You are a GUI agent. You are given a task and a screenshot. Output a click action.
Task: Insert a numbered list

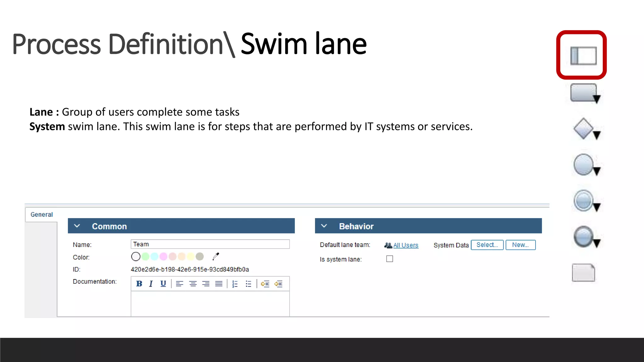tap(235, 284)
